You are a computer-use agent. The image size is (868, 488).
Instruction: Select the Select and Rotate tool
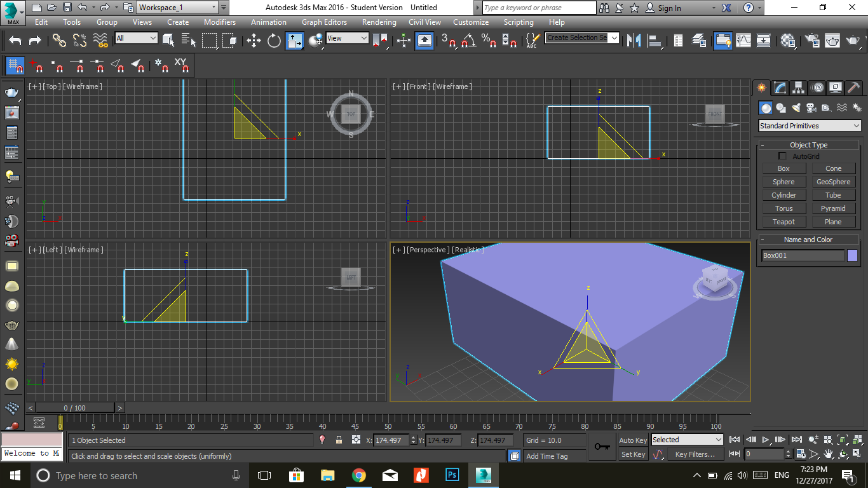tap(274, 41)
